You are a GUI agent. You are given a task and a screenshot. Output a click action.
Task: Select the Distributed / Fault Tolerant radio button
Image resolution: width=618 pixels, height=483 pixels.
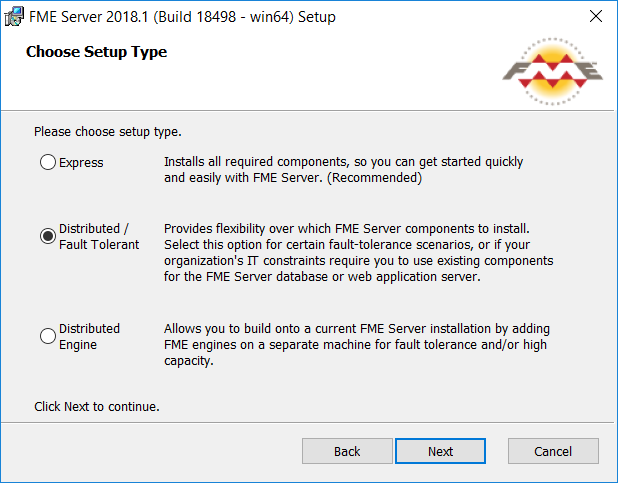(x=48, y=236)
